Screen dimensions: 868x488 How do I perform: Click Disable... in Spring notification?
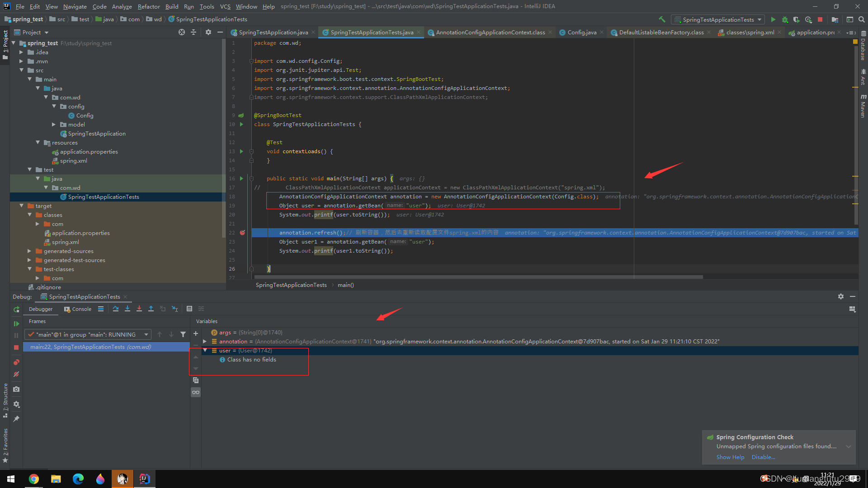coord(763,457)
